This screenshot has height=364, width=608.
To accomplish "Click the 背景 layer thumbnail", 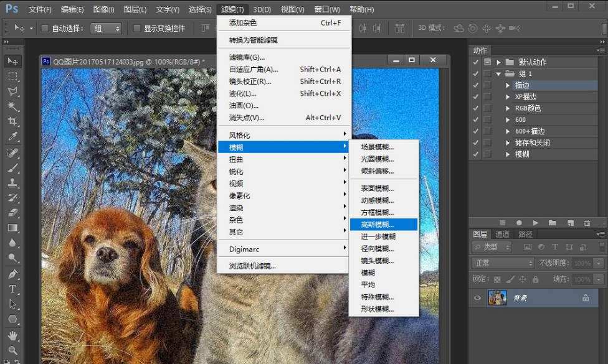I will click(x=497, y=298).
